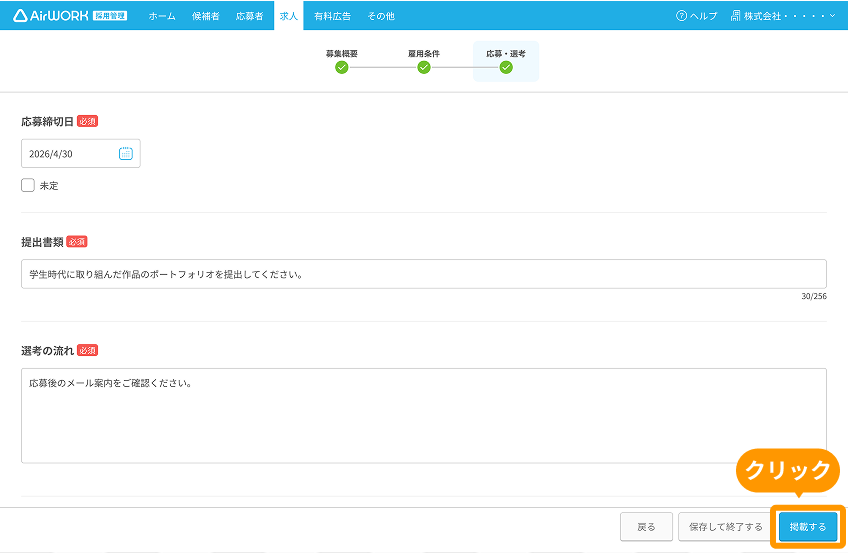
Task: Check the 未定 checkbox
Action: tap(28, 185)
